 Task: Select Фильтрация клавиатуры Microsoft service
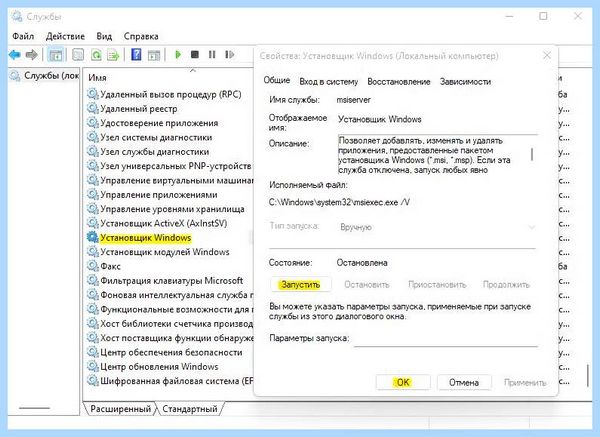click(x=171, y=280)
